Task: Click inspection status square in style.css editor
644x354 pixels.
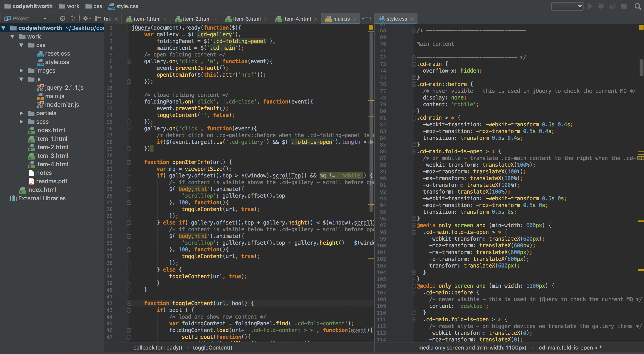Action: click(x=641, y=27)
